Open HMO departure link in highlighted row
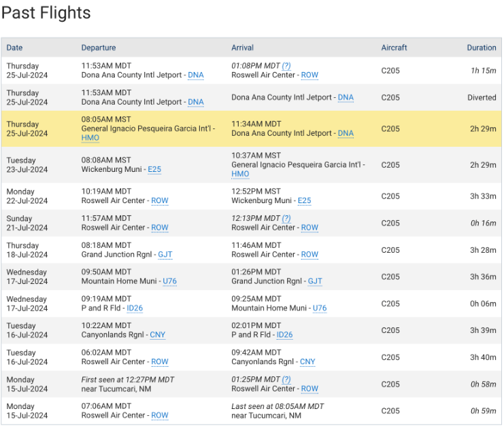 (x=90, y=138)
